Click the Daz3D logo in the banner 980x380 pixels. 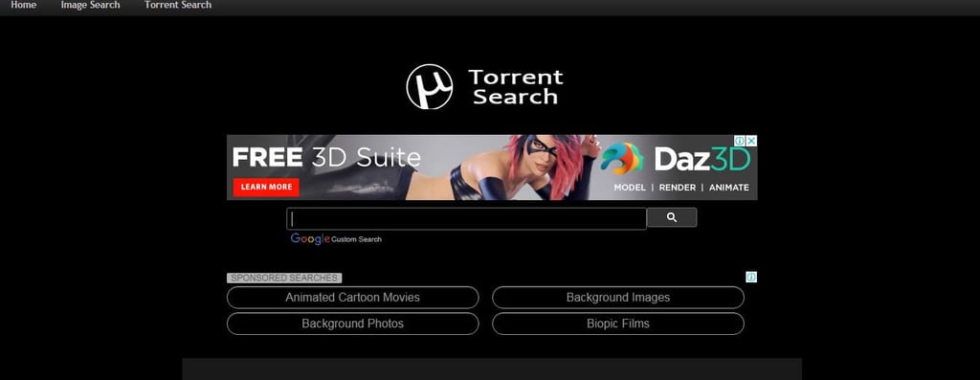coord(675,160)
